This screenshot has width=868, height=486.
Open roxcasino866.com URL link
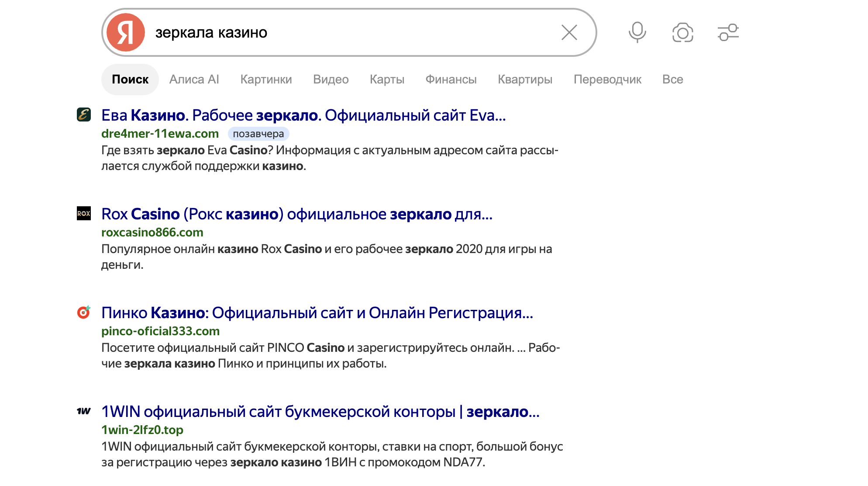pos(152,233)
